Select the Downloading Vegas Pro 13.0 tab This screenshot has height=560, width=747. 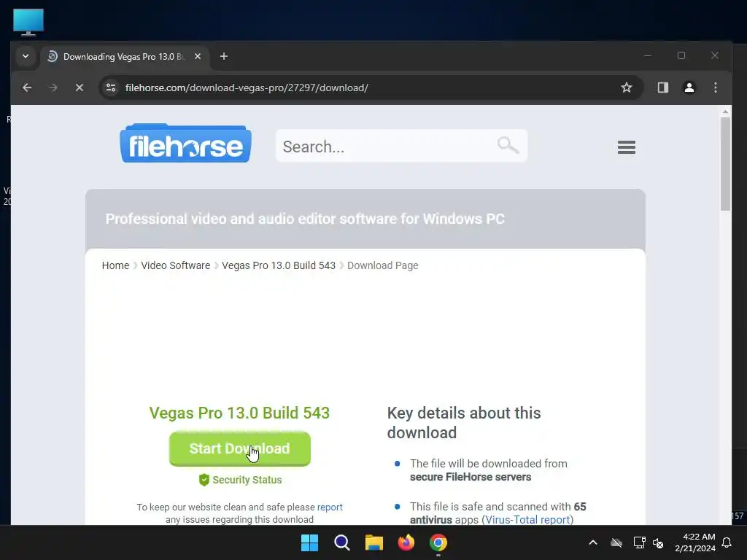[x=124, y=57]
